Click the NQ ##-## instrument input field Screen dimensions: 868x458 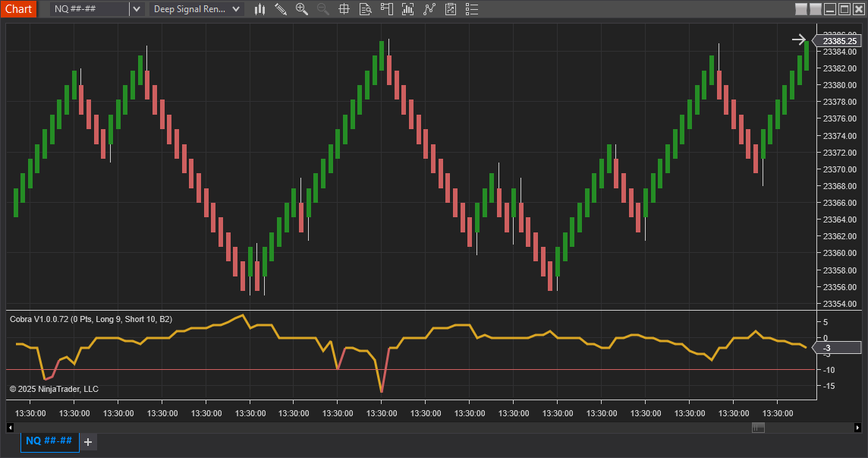point(89,9)
